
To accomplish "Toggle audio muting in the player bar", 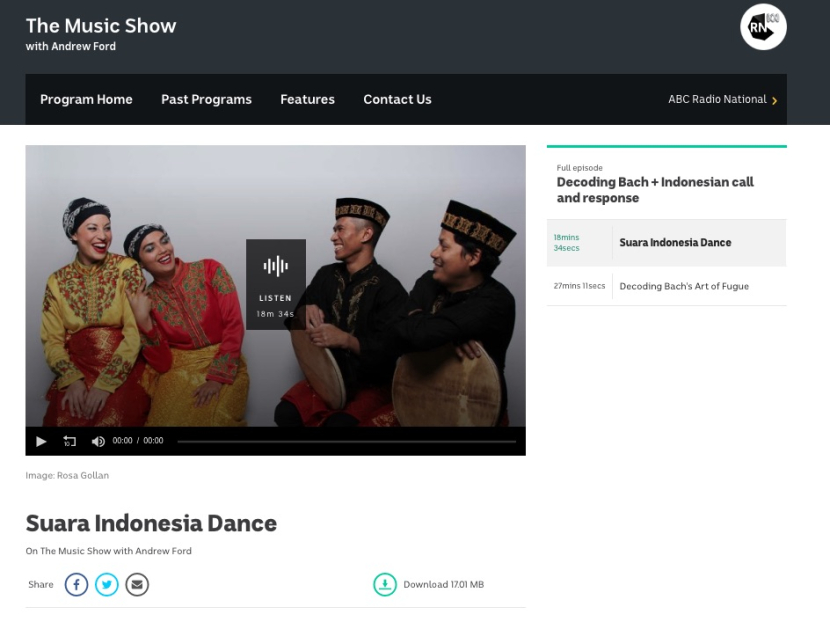I will (97, 440).
